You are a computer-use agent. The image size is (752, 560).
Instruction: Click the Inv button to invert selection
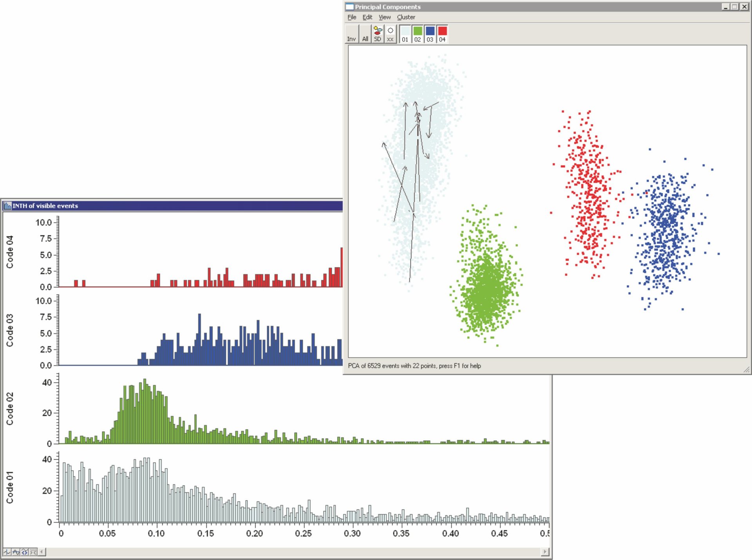[351, 34]
